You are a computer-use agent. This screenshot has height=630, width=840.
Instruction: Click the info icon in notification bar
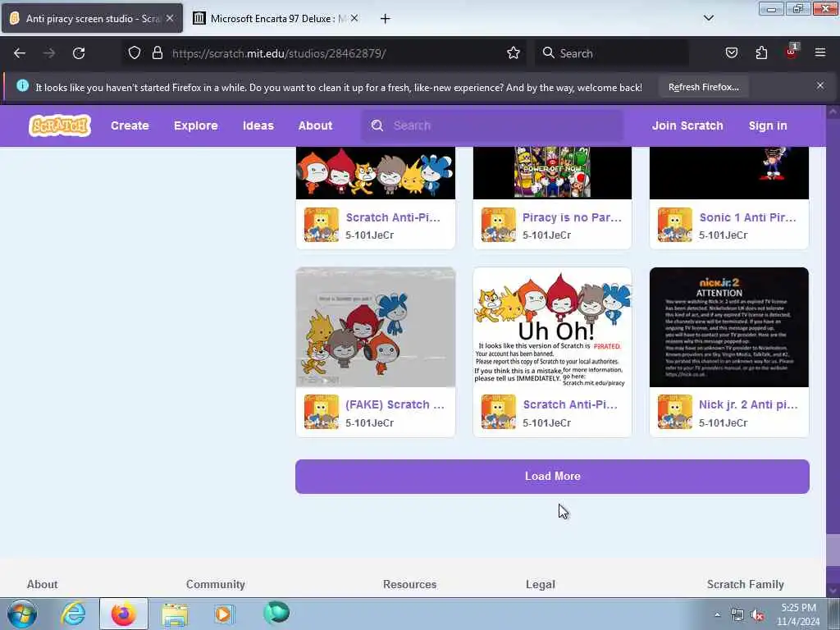point(22,85)
